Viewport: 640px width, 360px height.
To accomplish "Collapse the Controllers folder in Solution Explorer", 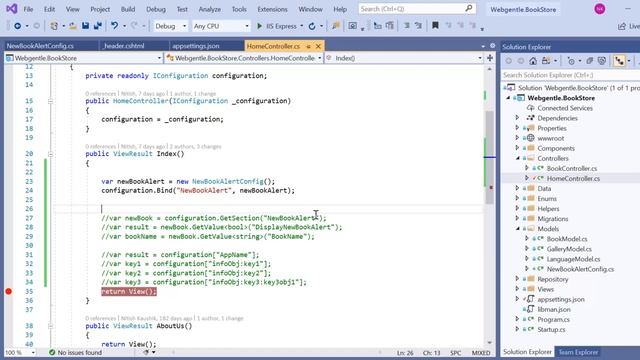I will pyautogui.click(x=518, y=158).
